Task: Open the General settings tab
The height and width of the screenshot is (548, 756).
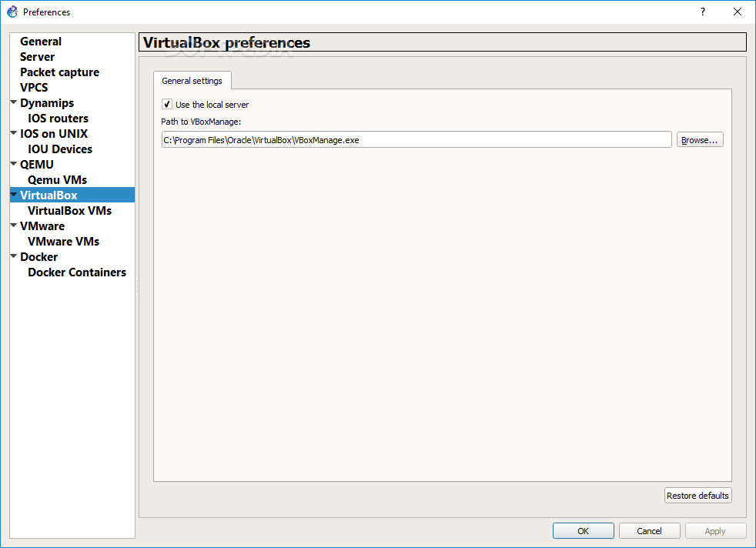Action: click(x=192, y=81)
